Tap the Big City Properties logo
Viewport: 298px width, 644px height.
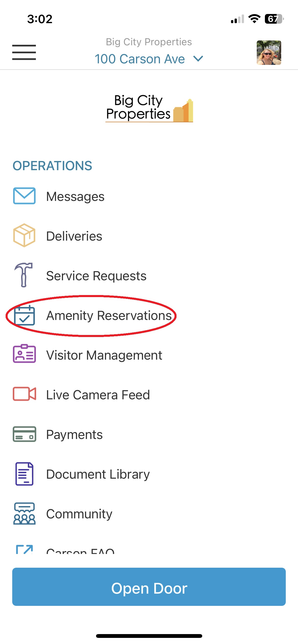150,108
